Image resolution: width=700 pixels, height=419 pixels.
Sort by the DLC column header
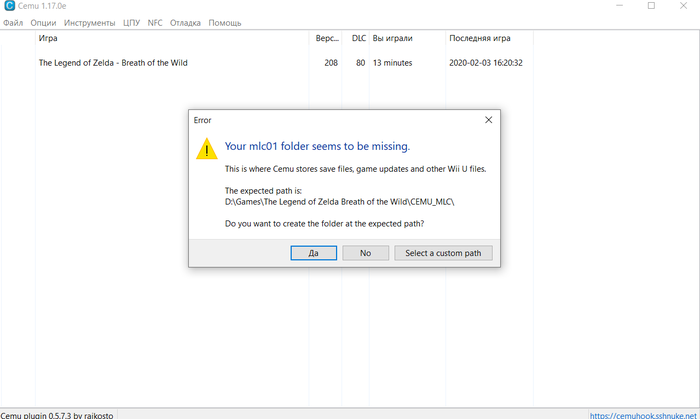[x=358, y=38]
